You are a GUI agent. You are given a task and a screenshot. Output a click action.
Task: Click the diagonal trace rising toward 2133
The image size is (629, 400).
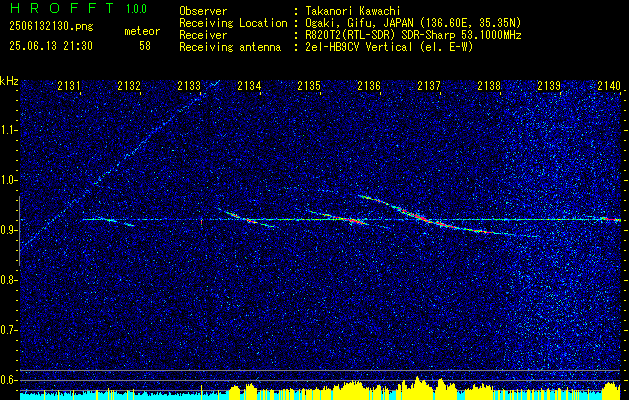(x=120, y=162)
